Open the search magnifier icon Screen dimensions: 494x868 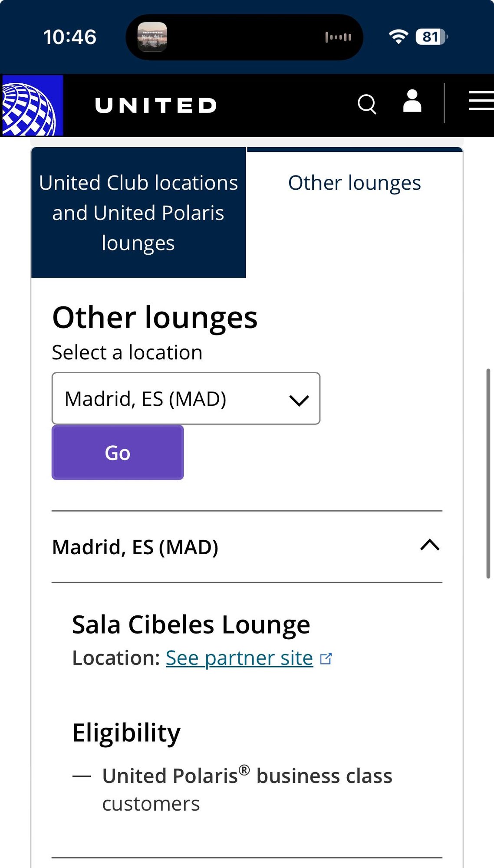point(367,104)
